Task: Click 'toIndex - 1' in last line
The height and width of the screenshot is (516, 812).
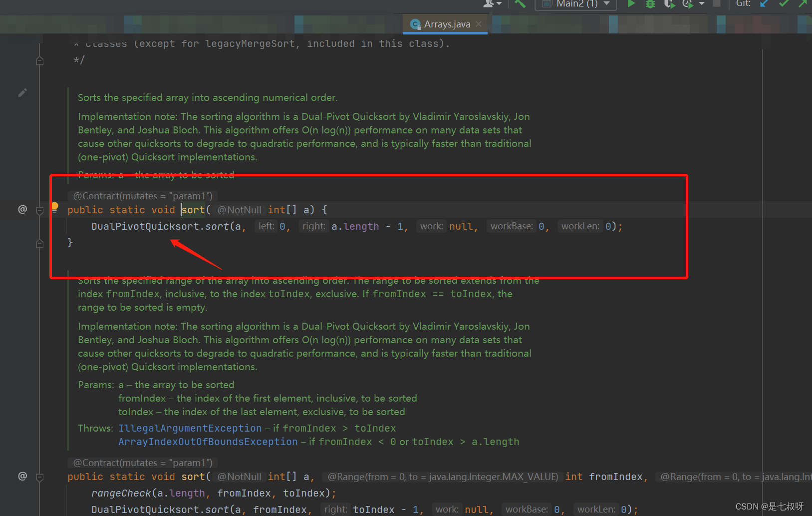Action: click(386, 510)
